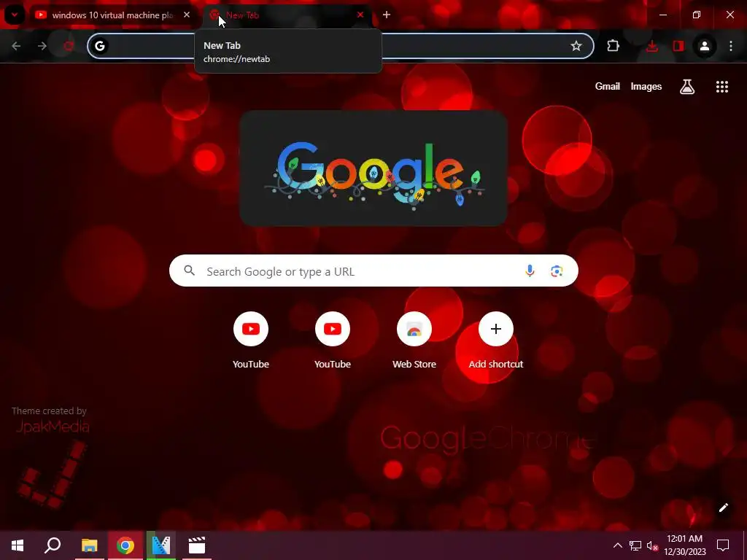Go back with the back arrow

click(x=16, y=46)
